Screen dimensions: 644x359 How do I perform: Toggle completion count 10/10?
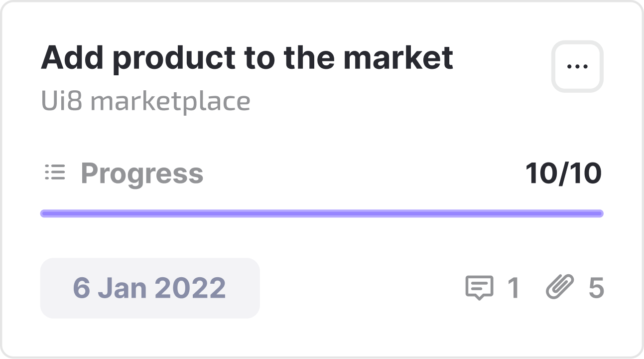tap(564, 173)
